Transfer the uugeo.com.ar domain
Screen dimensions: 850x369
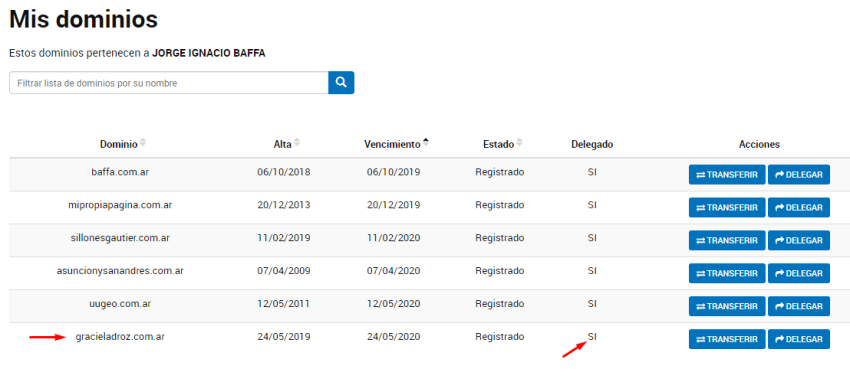coord(727,306)
